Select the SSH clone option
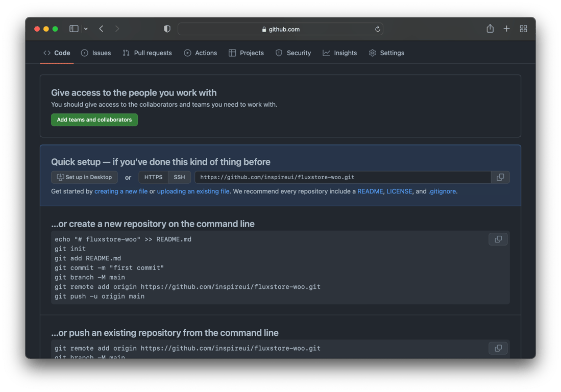This screenshot has height=392, width=561. [x=179, y=177]
